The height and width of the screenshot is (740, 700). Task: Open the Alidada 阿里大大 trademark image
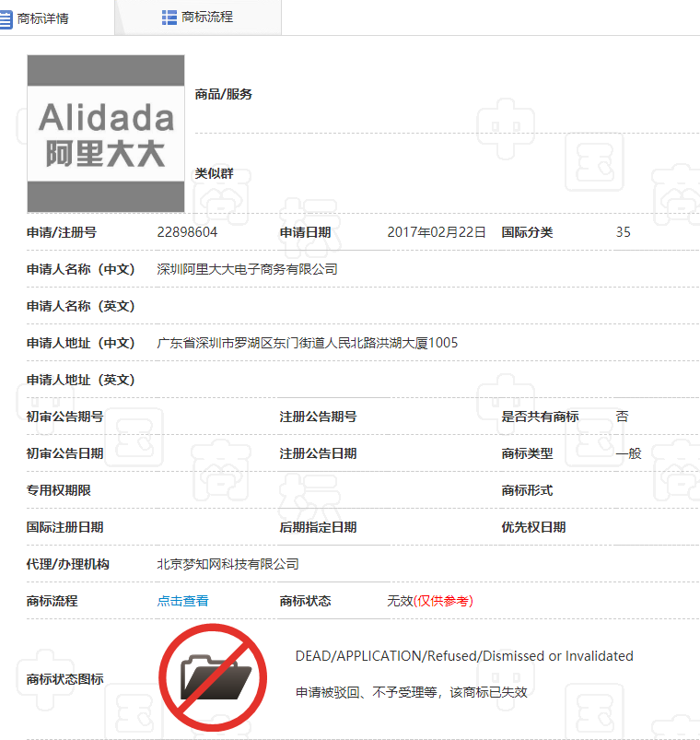point(106,134)
